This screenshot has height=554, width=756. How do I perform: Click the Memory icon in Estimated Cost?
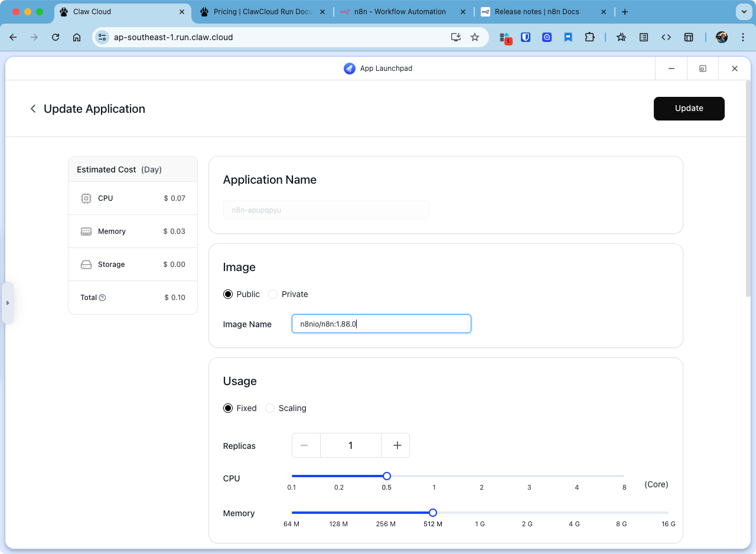86,232
